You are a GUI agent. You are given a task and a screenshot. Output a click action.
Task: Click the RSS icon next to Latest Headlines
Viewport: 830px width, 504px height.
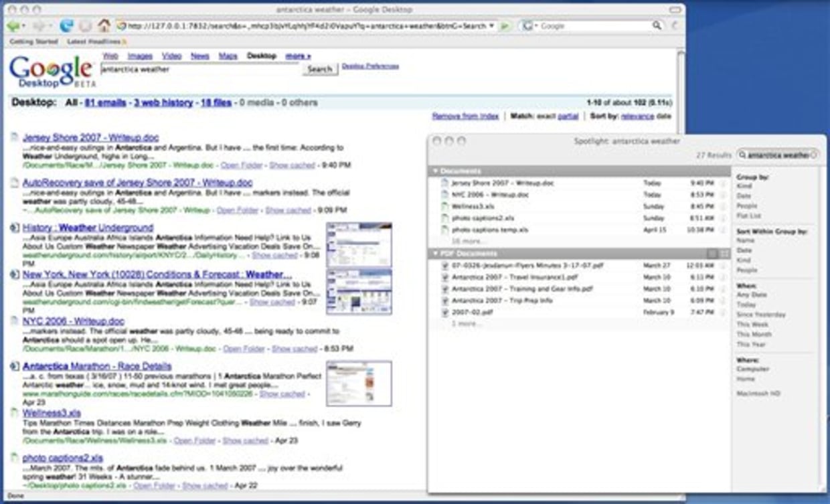coord(124,41)
